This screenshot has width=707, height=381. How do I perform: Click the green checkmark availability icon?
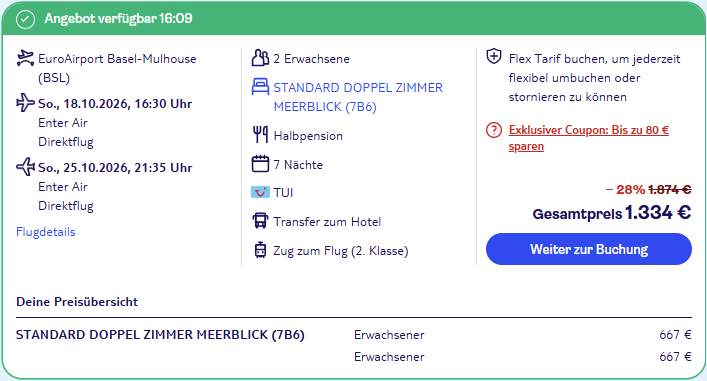[25, 19]
